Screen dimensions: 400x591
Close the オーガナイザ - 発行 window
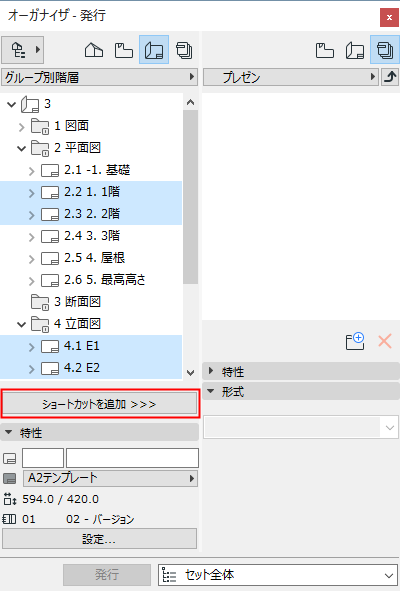pos(389,17)
